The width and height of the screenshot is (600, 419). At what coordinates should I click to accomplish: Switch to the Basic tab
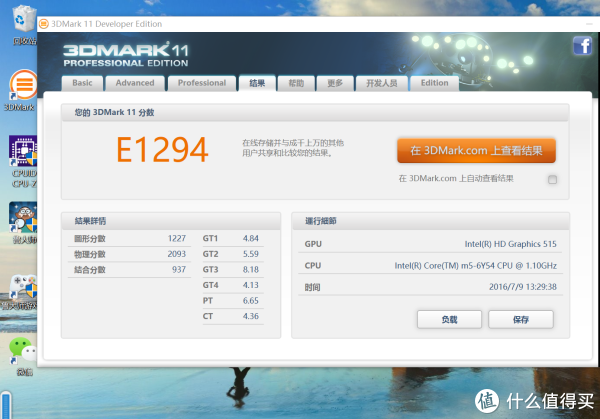pos(82,83)
